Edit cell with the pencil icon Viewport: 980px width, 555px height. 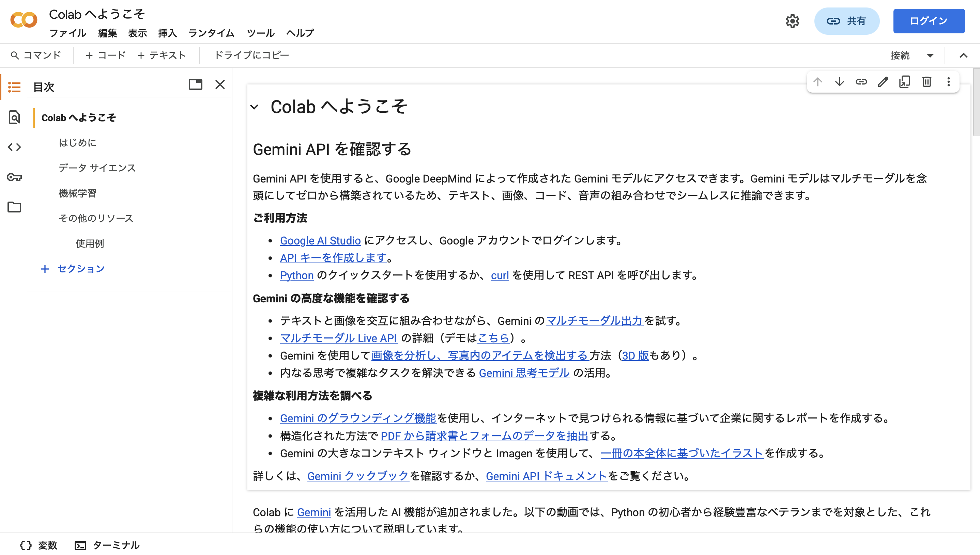click(883, 82)
